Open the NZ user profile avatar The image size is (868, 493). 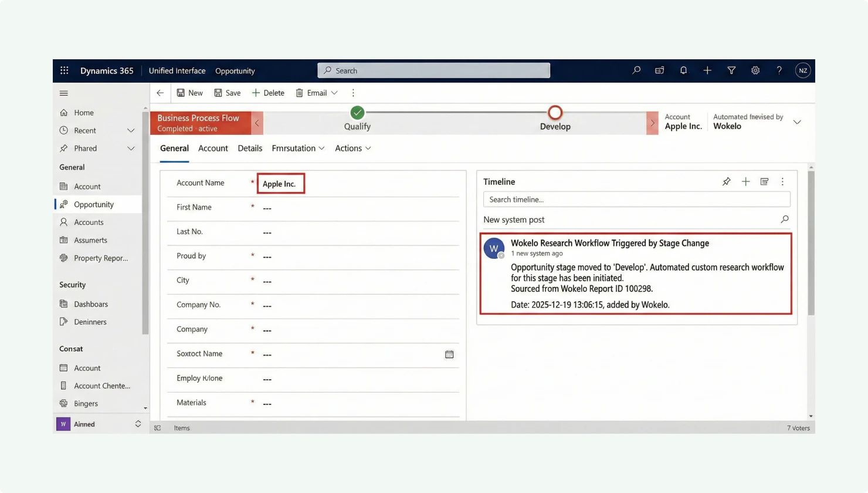point(803,70)
